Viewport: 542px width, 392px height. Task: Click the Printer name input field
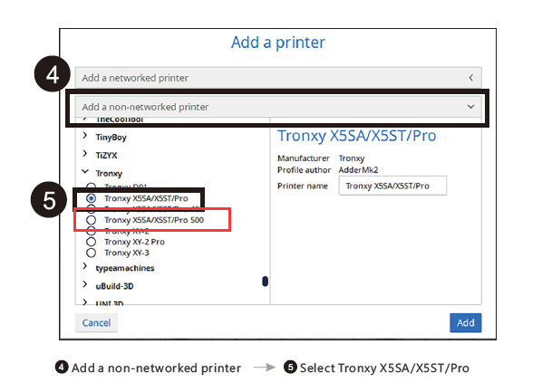coord(392,186)
